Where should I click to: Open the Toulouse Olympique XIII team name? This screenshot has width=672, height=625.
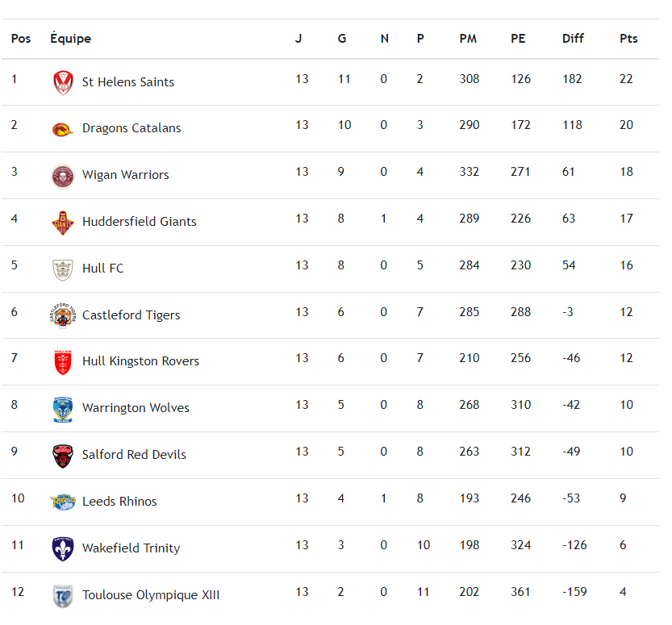point(151,596)
